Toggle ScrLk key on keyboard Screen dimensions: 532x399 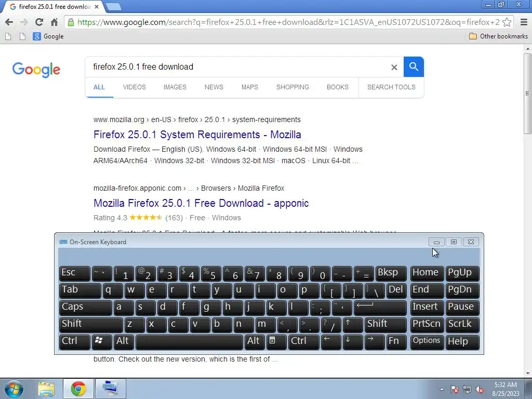click(x=462, y=324)
